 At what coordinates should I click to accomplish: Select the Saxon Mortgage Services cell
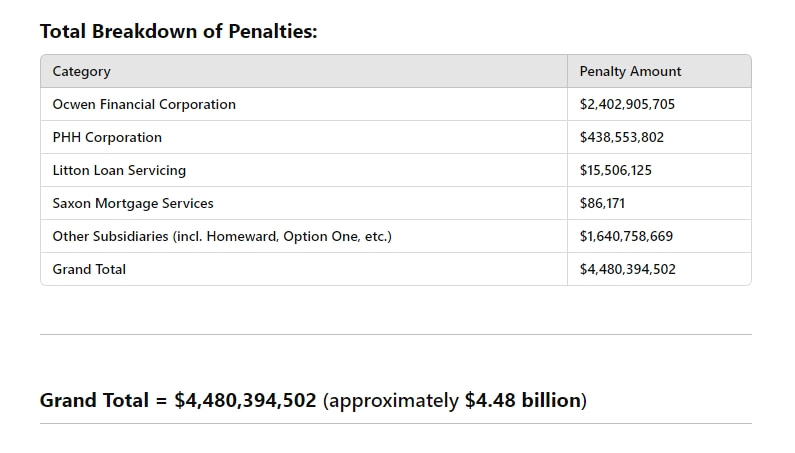pos(304,203)
